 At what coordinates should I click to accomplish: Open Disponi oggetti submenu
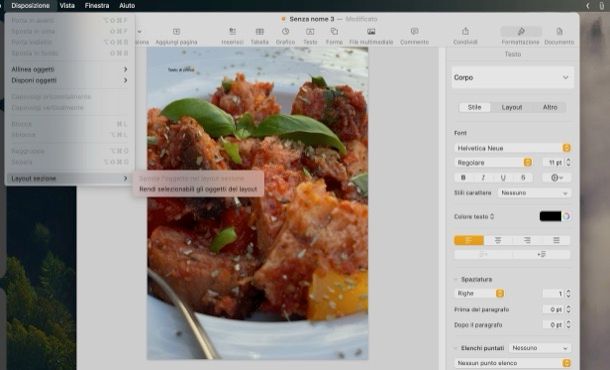point(69,80)
